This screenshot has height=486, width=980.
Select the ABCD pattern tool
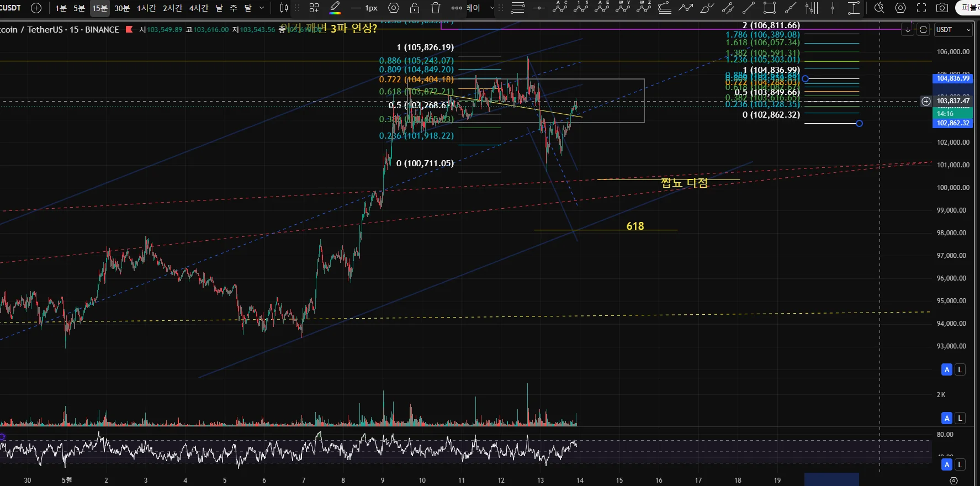click(x=560, y=8)
